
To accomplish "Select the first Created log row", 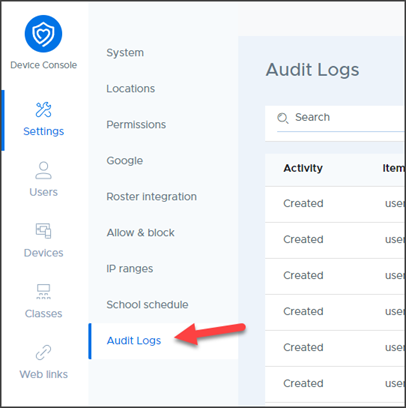I will click(335, 204).
